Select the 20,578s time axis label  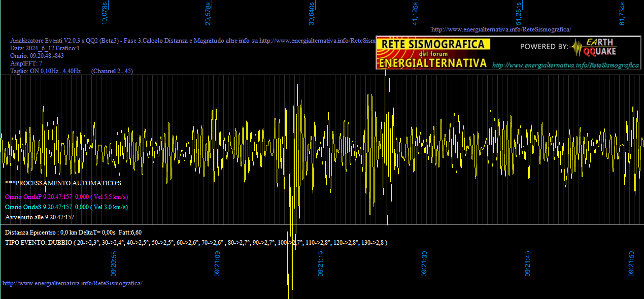[x=208, y=14]
